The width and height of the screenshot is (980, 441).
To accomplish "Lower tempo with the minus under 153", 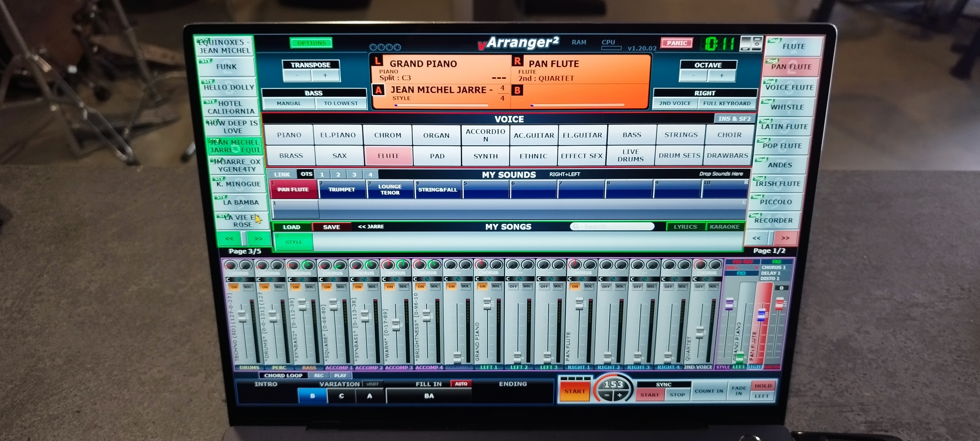I will (x=606, y=396).
